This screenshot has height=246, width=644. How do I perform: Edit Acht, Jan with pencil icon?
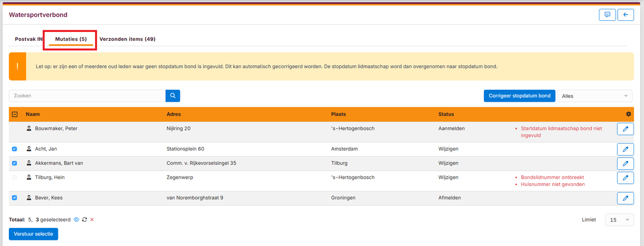click(625, 150)
